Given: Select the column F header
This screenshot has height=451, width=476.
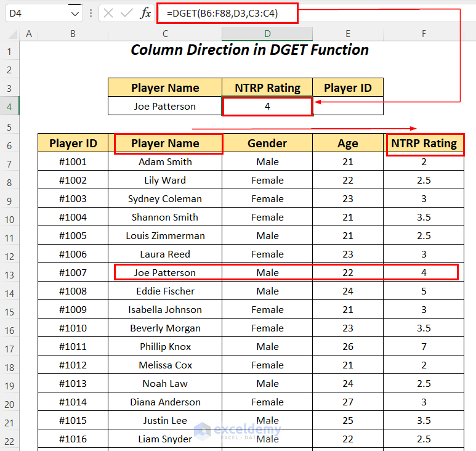Looking at the screenshot, I should coord(424,34).
